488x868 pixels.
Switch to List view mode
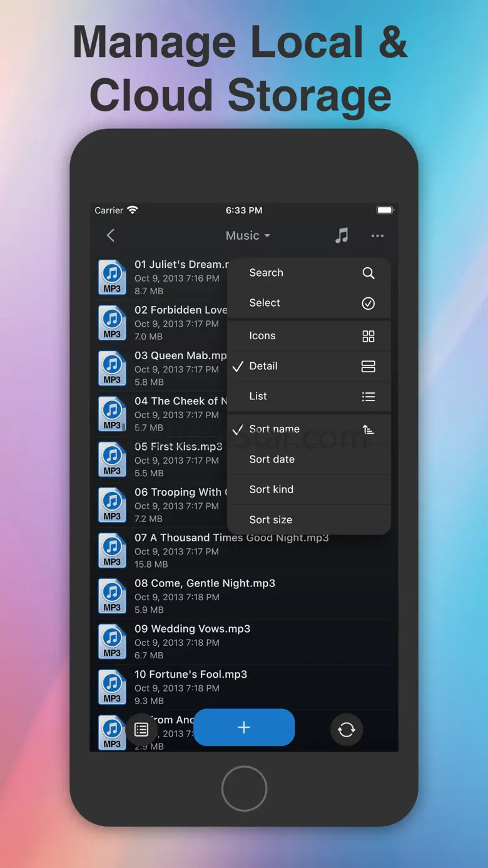[x=258, y=396]
